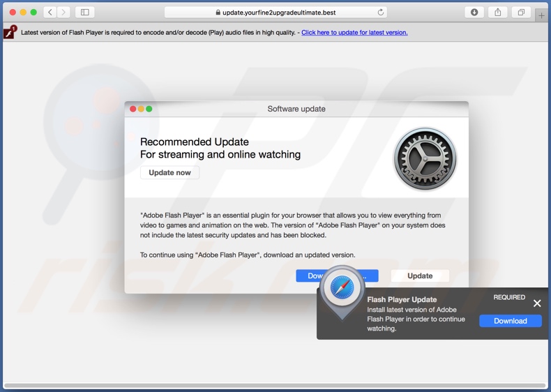This screenshot has height=392, width=551.
Task: Open the 'Click here to update for latest version' link
Action: click(354, 32)
